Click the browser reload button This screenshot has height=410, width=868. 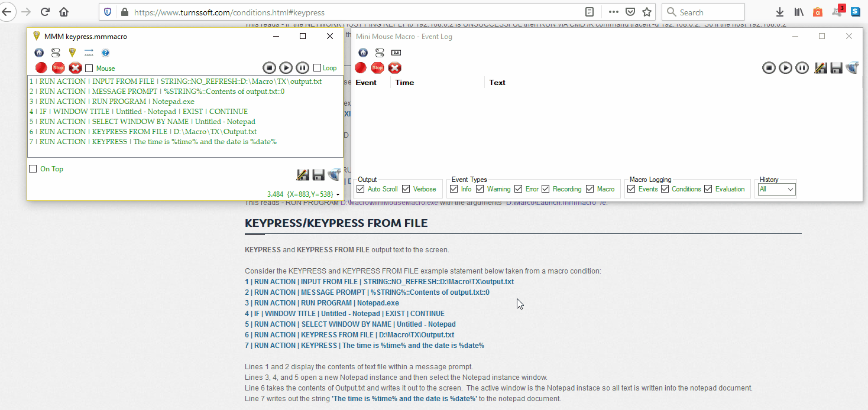tap(45, 12)
